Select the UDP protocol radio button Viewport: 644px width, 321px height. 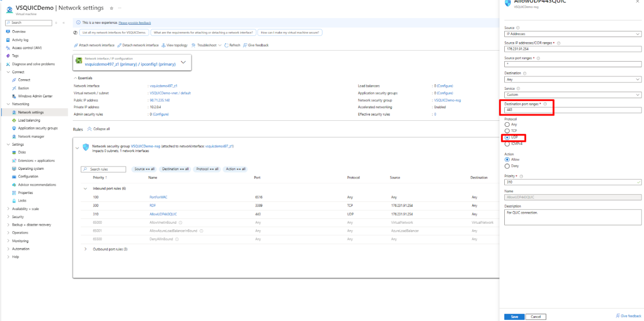(x=507, y=137)
